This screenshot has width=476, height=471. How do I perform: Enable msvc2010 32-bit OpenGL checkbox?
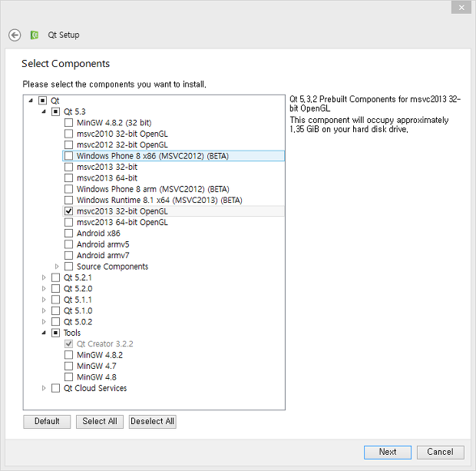pos(68,134)
